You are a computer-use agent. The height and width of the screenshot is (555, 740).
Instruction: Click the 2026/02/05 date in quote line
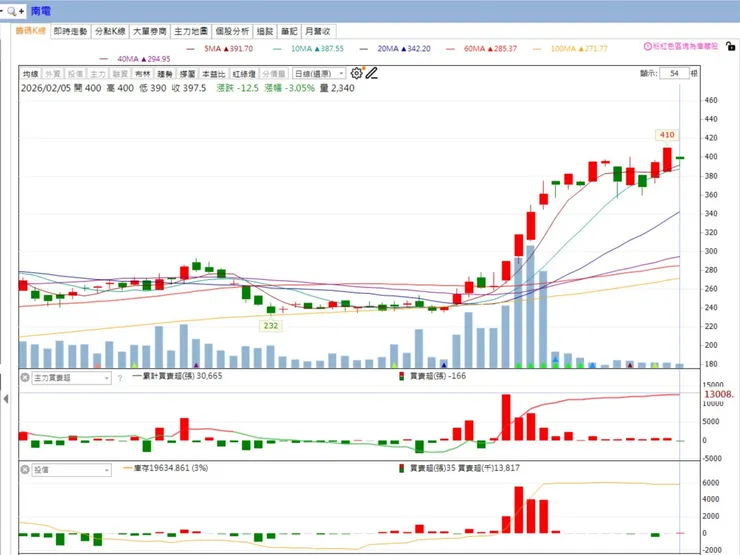[46, 88]
